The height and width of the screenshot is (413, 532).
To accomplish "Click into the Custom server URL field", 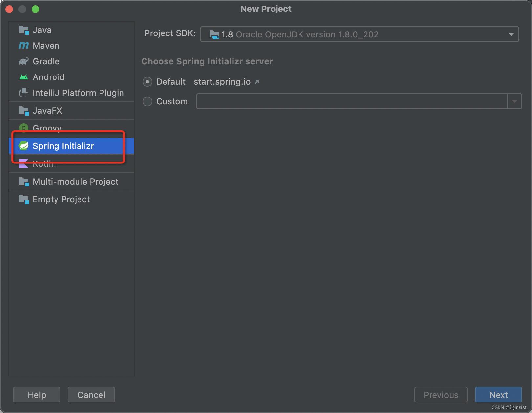I will coord(351,101).
